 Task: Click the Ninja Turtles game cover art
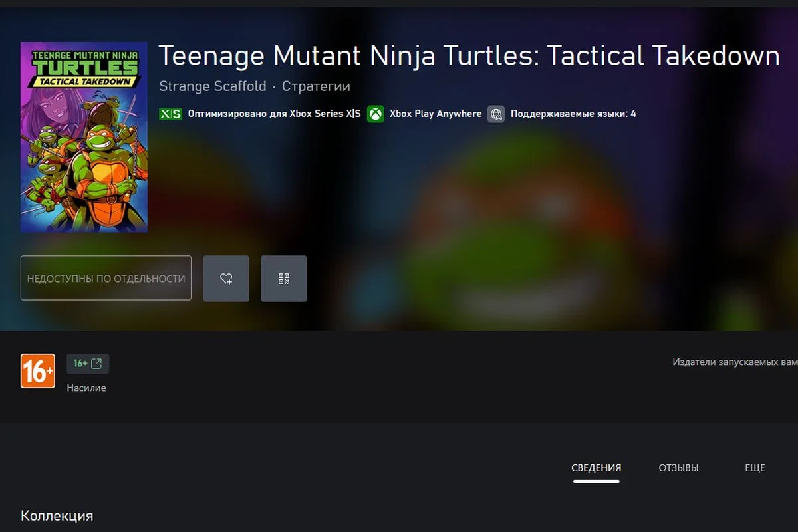(x=84, y=137)
